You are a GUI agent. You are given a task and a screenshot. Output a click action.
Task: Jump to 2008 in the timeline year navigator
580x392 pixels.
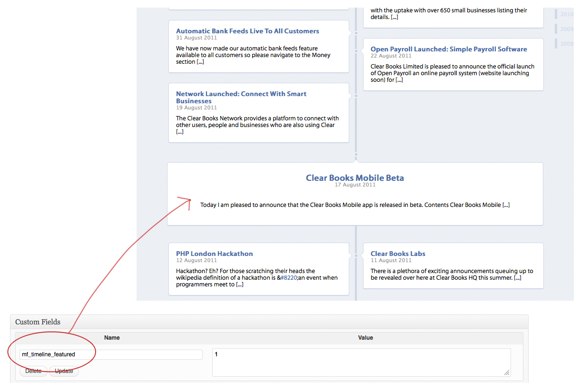pyautogui.click(x=566, y=44)
